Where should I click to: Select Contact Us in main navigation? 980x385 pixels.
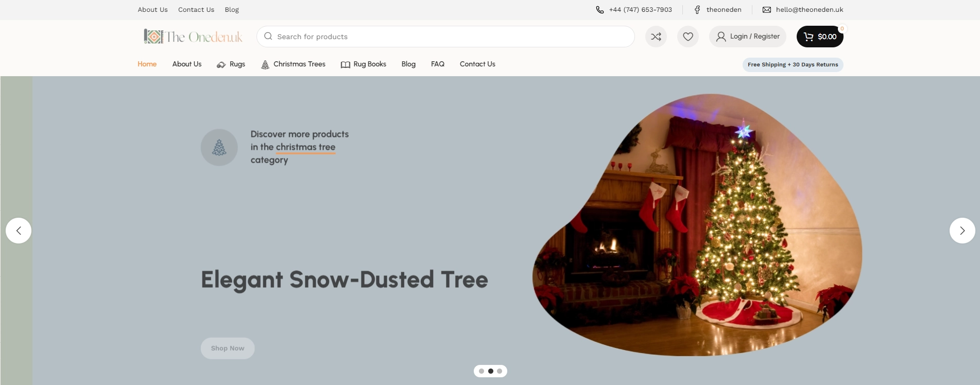pyautogui.click(x=477, y=64)
